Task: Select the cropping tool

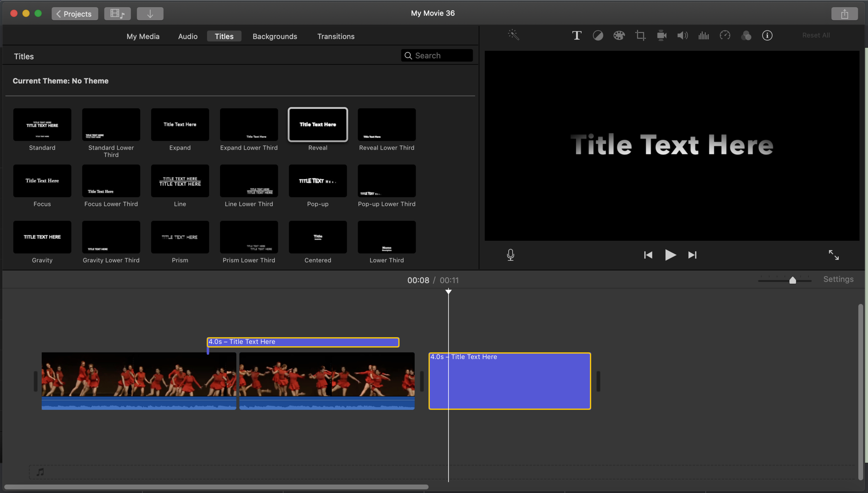Action: click(x=640, y=35)
